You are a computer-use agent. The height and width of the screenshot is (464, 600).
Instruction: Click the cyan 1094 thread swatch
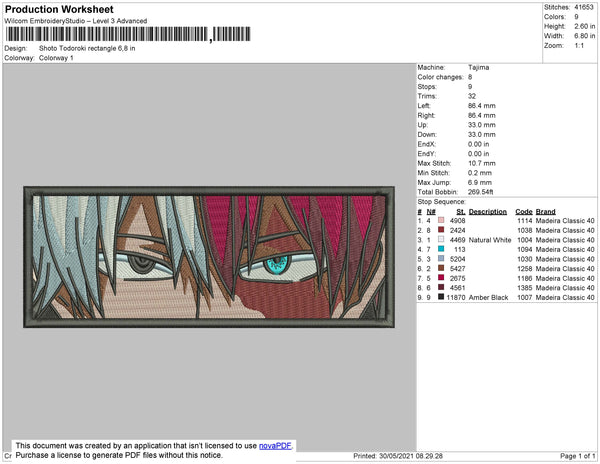point(441,249)
